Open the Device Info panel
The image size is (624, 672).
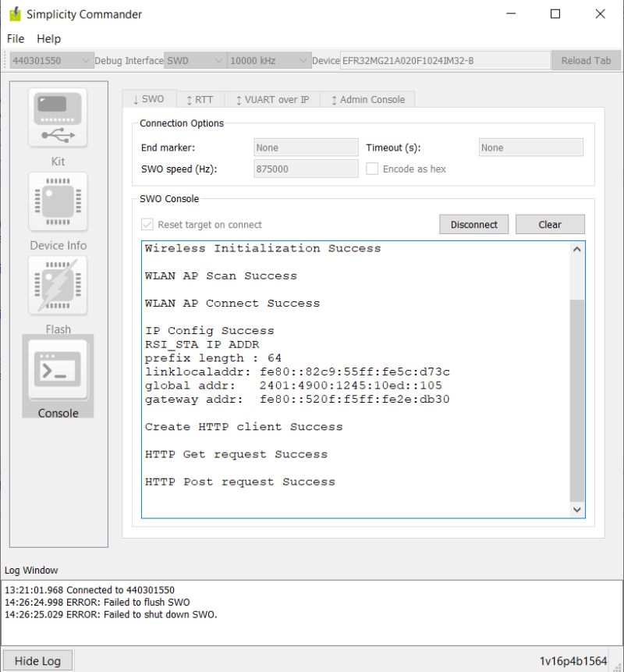58,202
